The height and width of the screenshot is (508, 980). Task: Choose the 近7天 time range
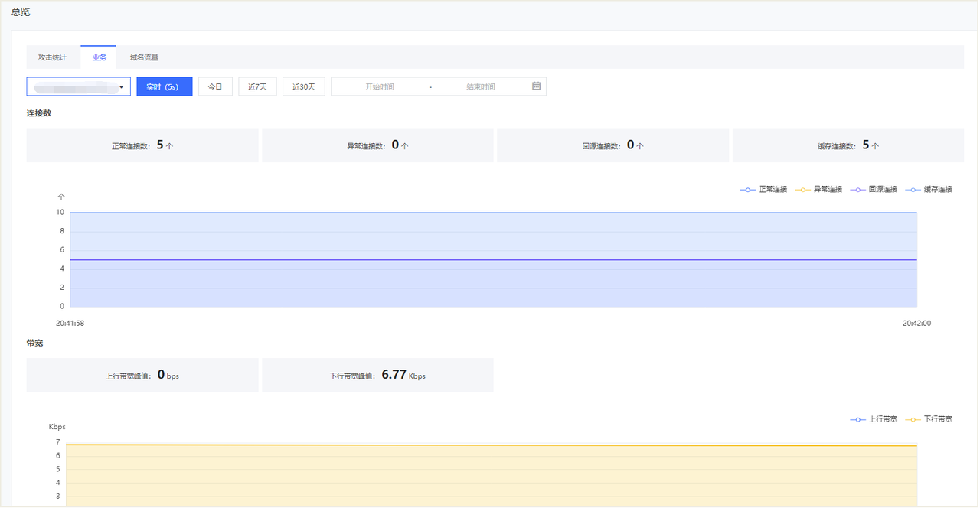click(x=257, y=86)
